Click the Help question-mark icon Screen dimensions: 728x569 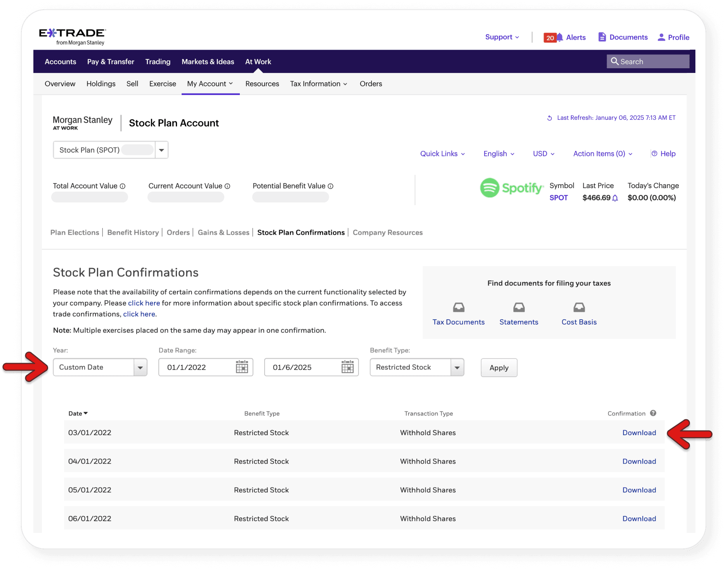click(x=654, y=154)
